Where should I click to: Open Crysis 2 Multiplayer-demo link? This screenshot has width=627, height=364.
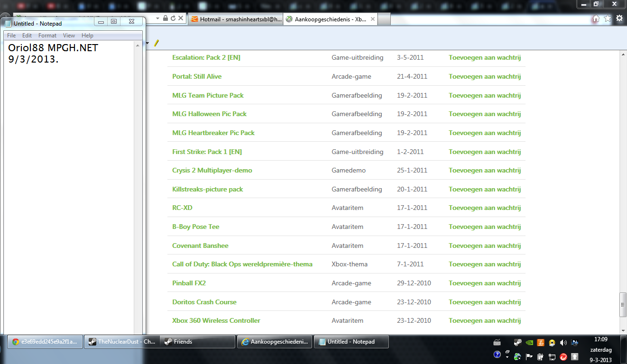click(x=212, y=170)
